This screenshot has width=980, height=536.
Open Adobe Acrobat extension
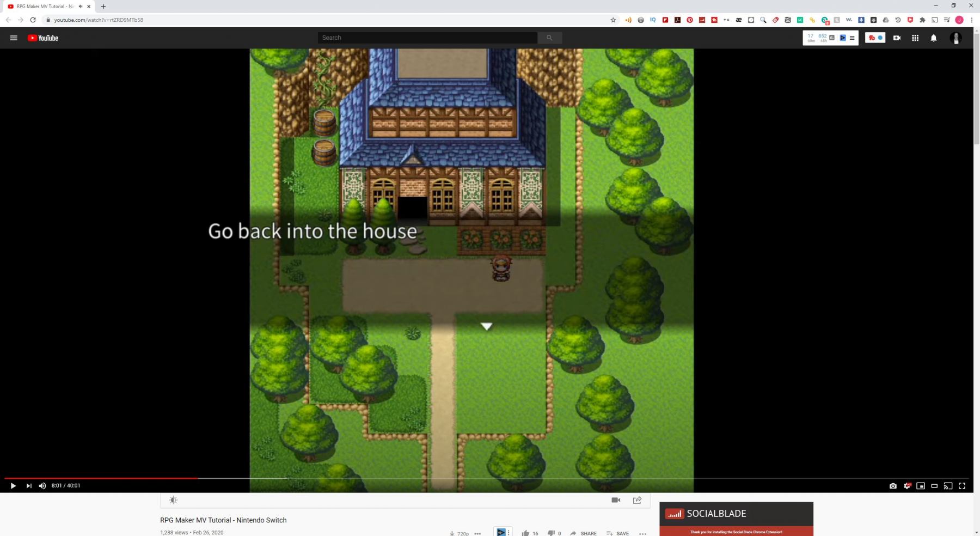pyautogui.click(x=677, y=20)
